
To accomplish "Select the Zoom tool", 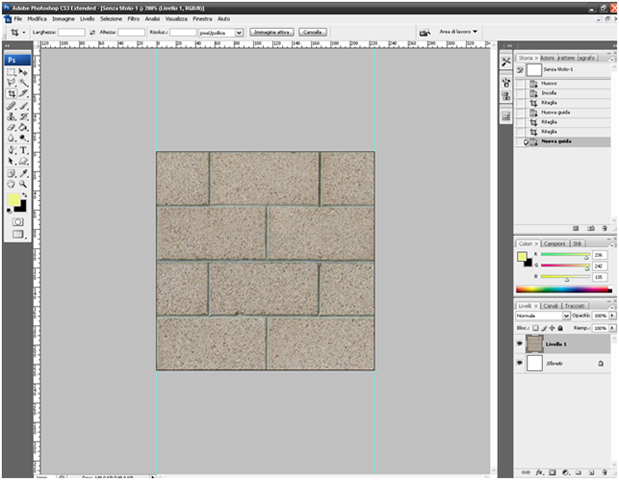I will pyautogui.click(x=23, y=183).
